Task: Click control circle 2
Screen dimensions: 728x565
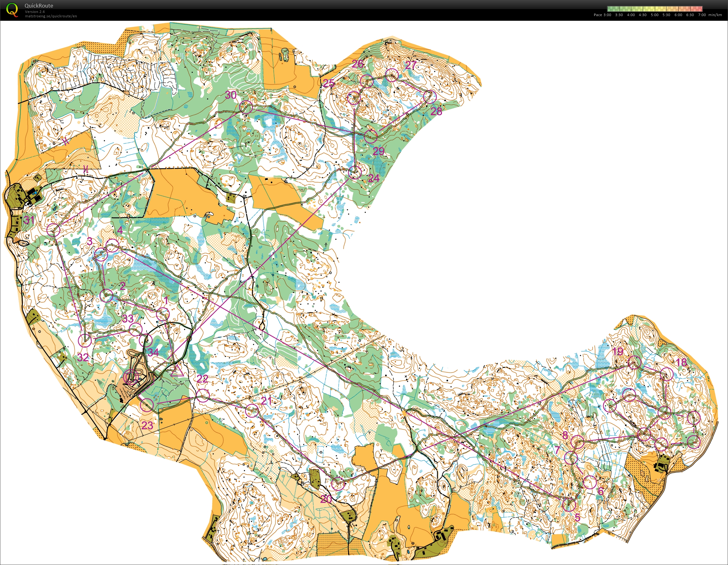Action: point(106,296)
